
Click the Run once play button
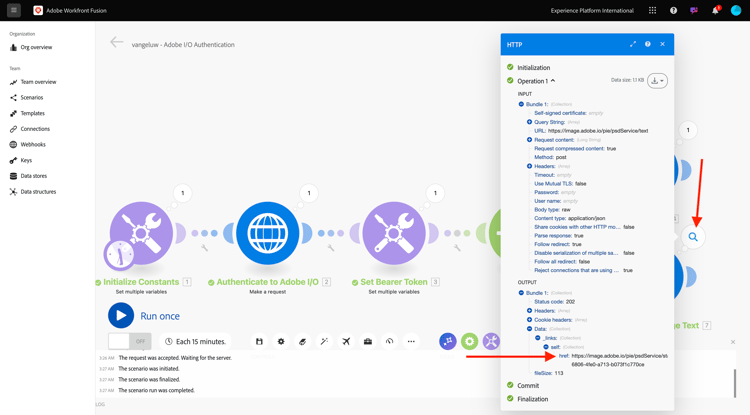tap(121, 316)
